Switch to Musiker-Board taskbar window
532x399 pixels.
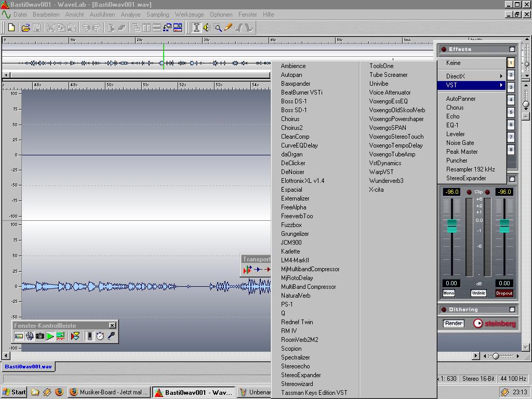click(x=109, y=392)
